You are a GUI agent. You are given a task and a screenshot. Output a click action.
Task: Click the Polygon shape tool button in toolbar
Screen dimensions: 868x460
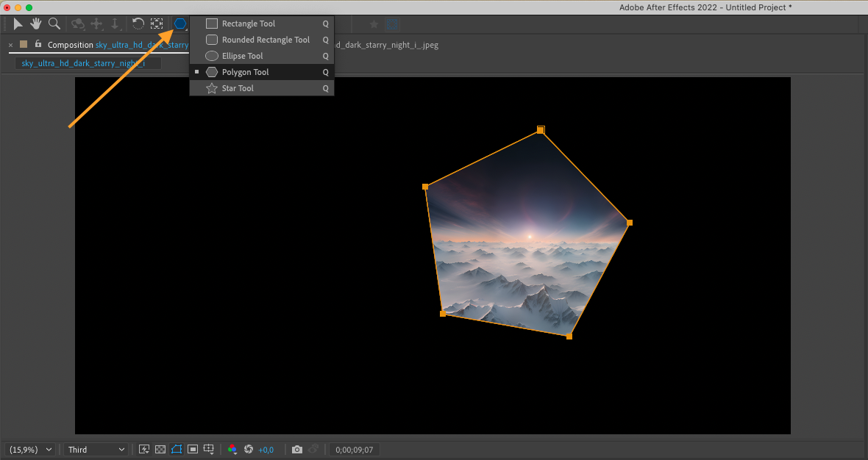pyautogui.click(x=180, y=24)
